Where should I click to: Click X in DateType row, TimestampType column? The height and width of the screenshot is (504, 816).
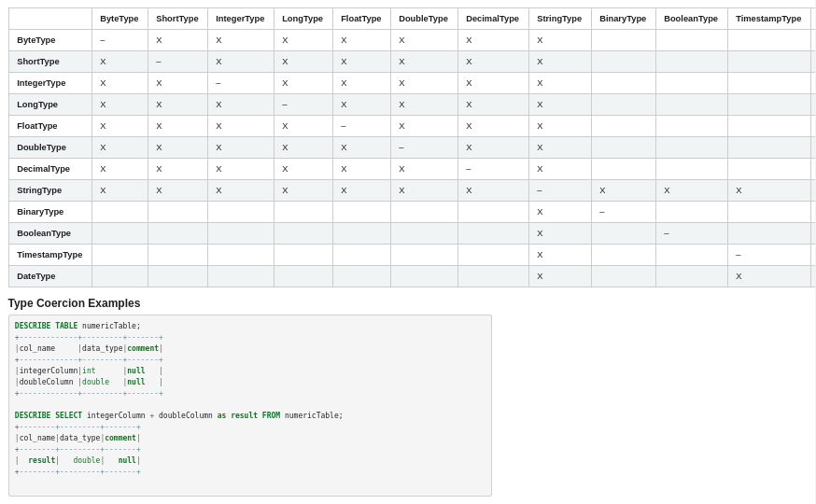click(x=739, y=276)
